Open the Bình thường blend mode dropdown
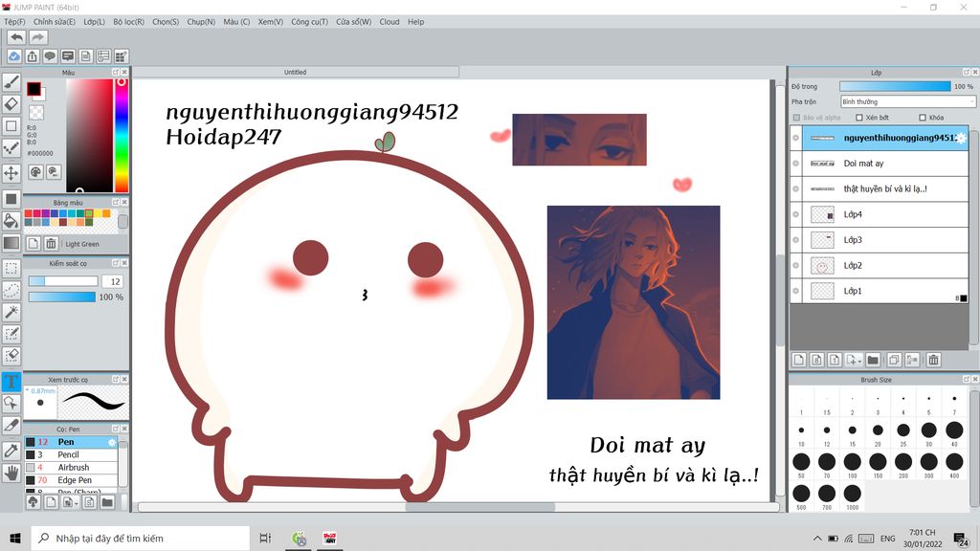 [x=903, y=101]
